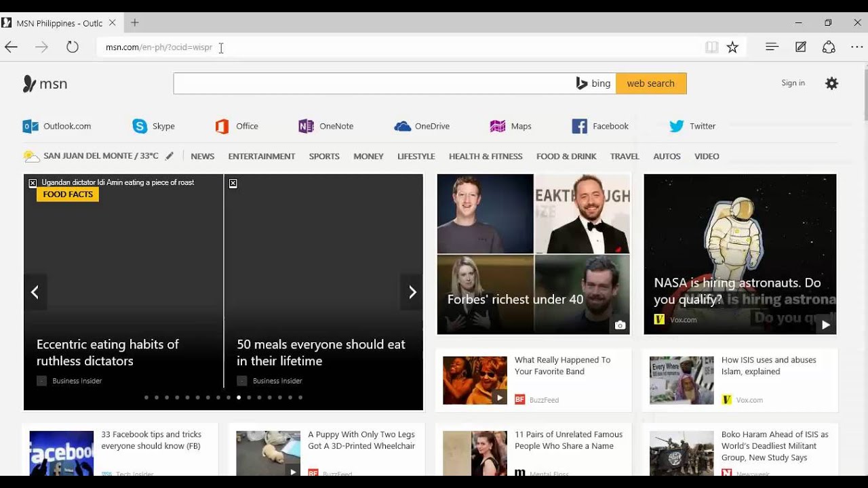Open Boko Haram Ahead of ISIS article
Image resolution: width=868 pixels, height=488 pixels.
[774, 446]
